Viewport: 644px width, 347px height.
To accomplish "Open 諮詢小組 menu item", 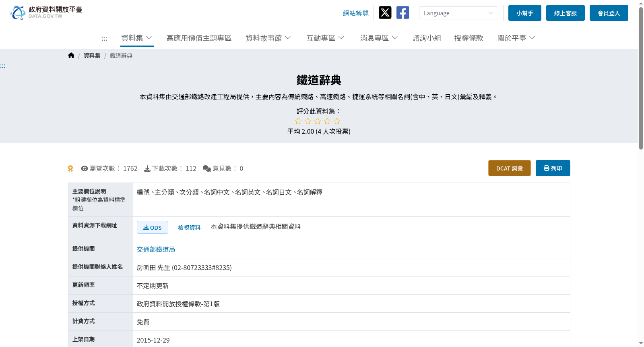I will (x=427, y=38).
